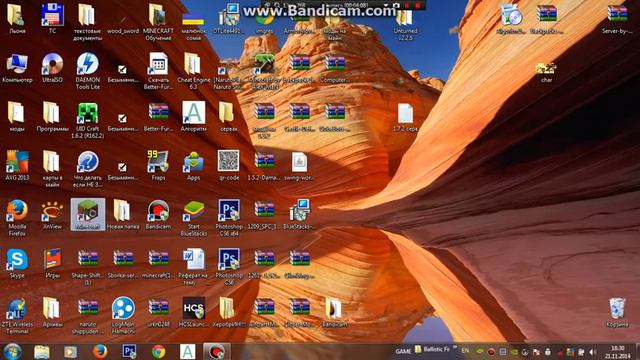640x360 pixels.
Task: Select the highlighted Minecraft desktop icon
Action: tap(87, 214)
